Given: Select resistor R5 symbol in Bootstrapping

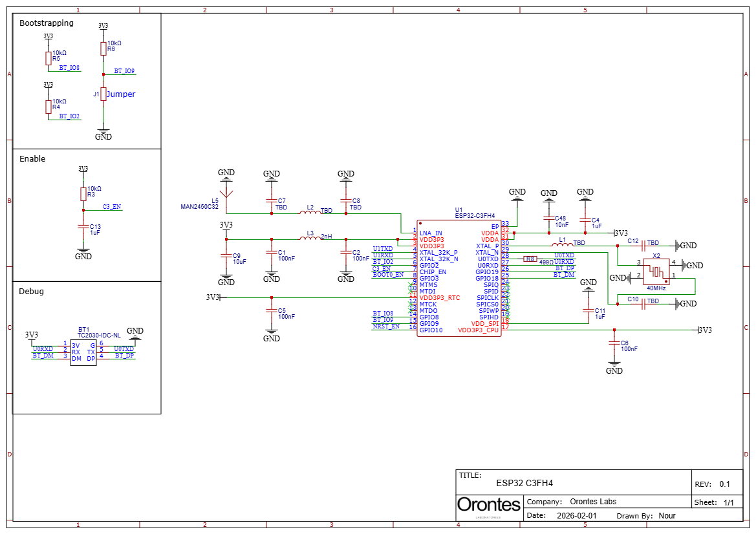Looking at the screenshot, I should [x=49, y=58].
